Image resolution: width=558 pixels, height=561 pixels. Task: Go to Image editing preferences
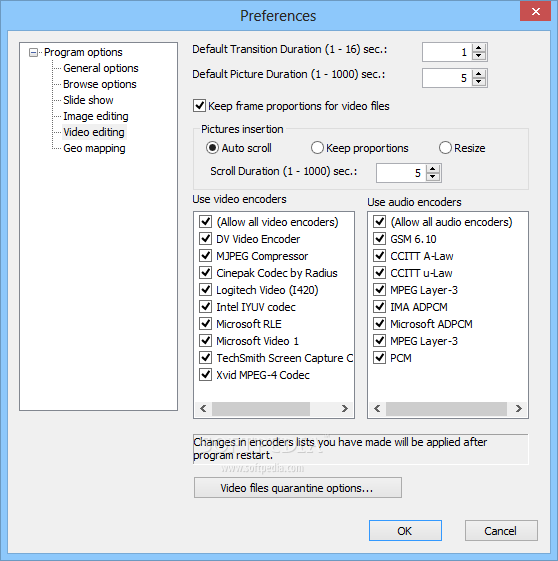96,116
